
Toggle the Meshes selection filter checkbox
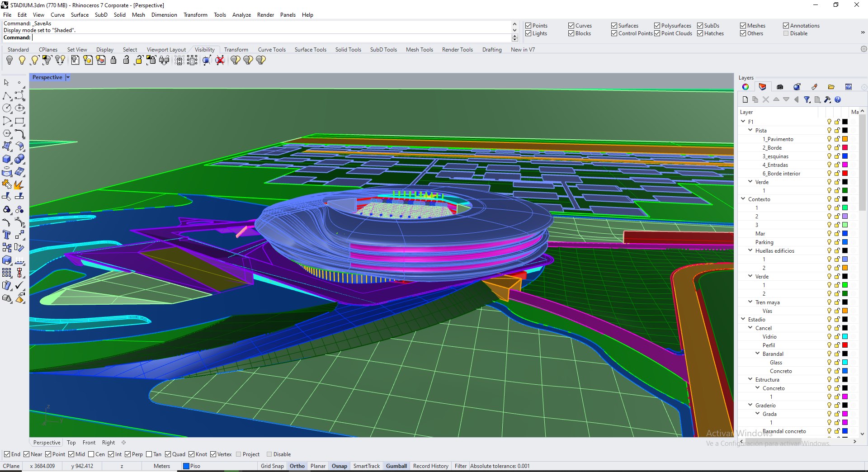(743, 26)
